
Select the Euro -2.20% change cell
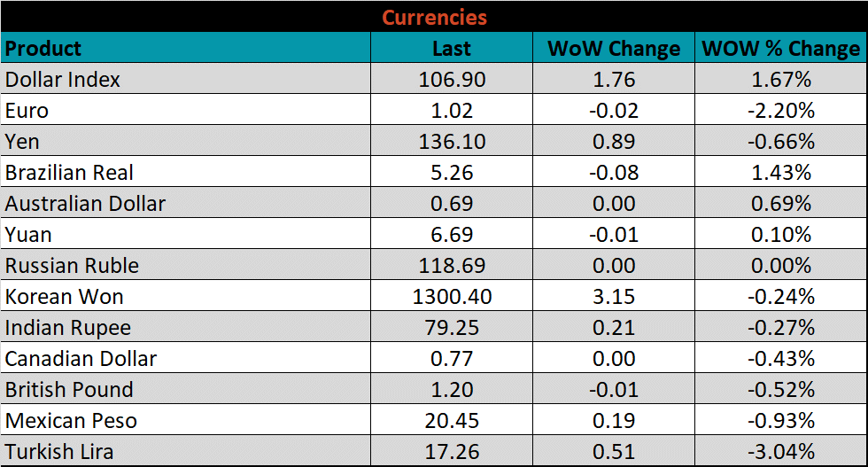[x=780, y=111]
